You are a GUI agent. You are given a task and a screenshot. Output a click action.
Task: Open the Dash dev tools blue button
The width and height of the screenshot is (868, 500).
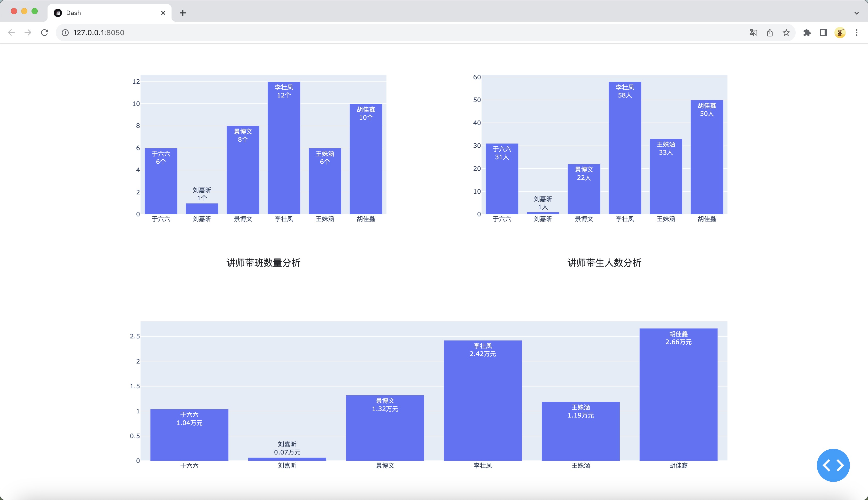tap(833, 465)
